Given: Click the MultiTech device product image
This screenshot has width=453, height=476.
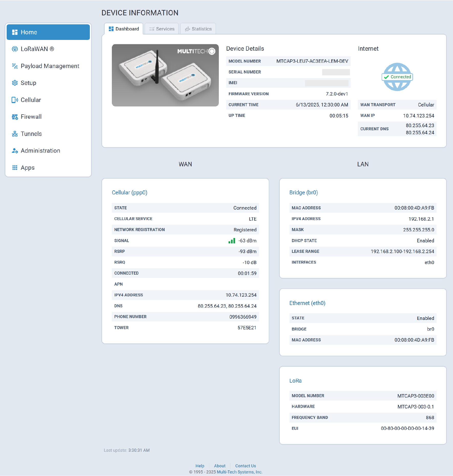Looking at the screenshot, I should (x=165, y=75).
